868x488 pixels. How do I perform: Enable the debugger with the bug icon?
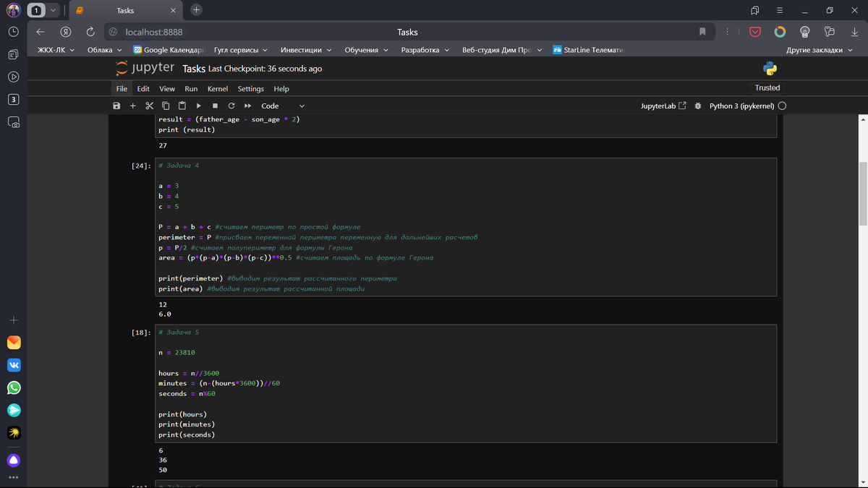click(697, 106)
